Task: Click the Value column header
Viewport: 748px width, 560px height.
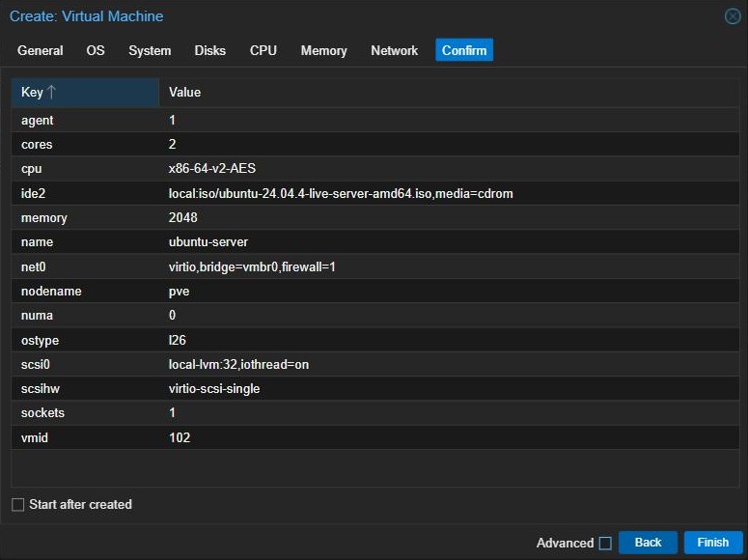Action: tap(449, 92)
